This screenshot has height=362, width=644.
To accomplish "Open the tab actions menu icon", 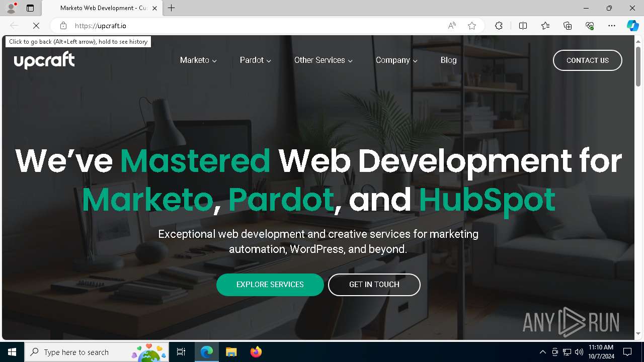I will 30,8.
